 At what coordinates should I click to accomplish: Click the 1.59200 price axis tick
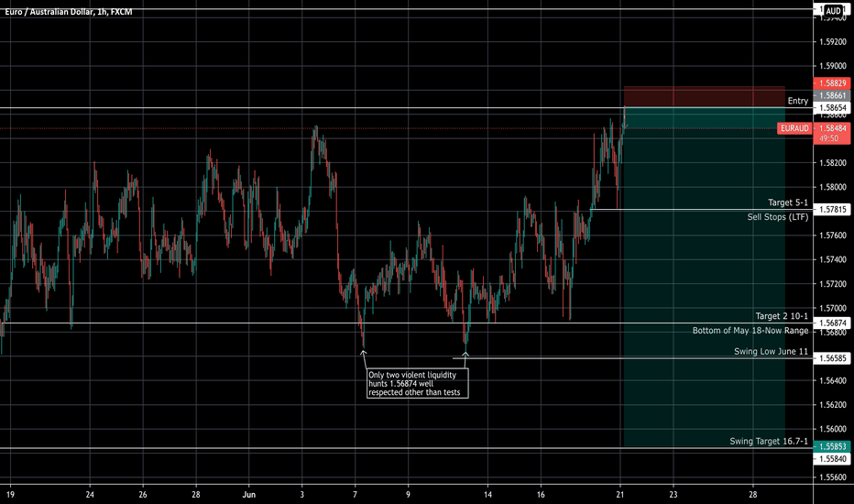pos(833,42)
